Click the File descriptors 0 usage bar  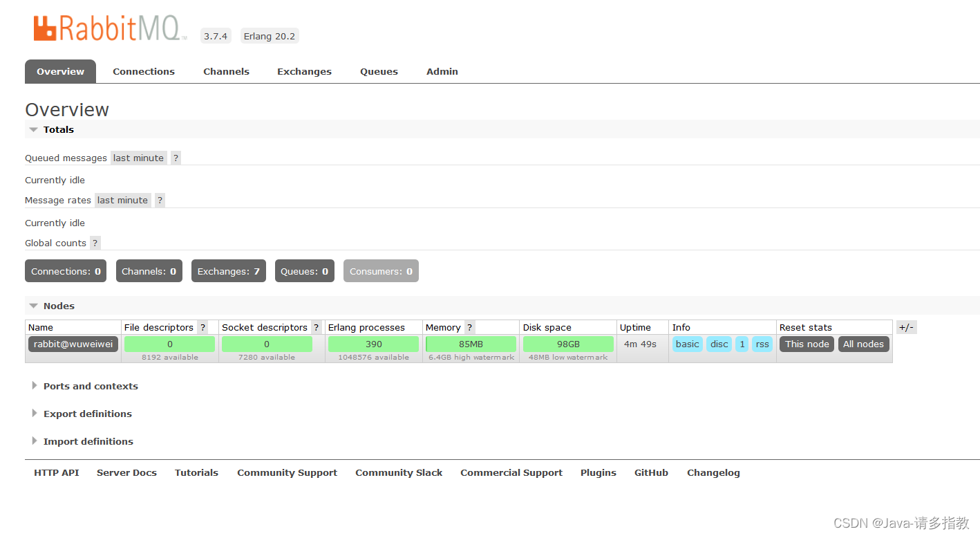pos(169,344)
